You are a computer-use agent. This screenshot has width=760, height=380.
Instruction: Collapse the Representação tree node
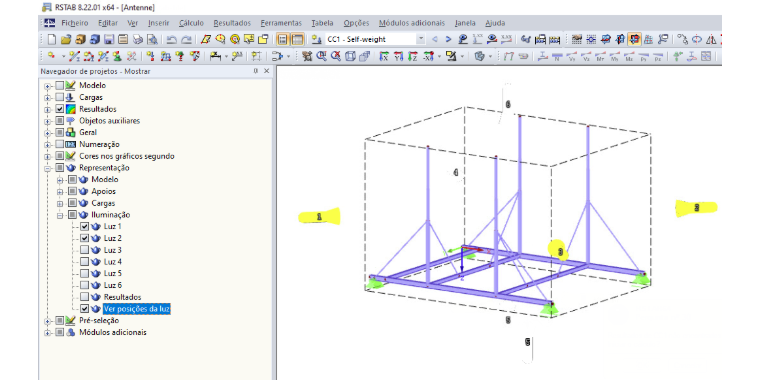click(x=48, y=168)
